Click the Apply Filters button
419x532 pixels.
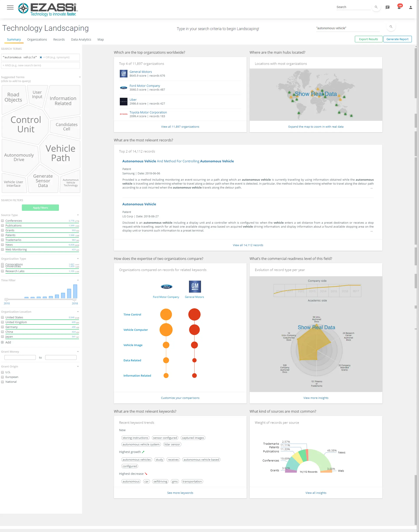pos(40,208)
